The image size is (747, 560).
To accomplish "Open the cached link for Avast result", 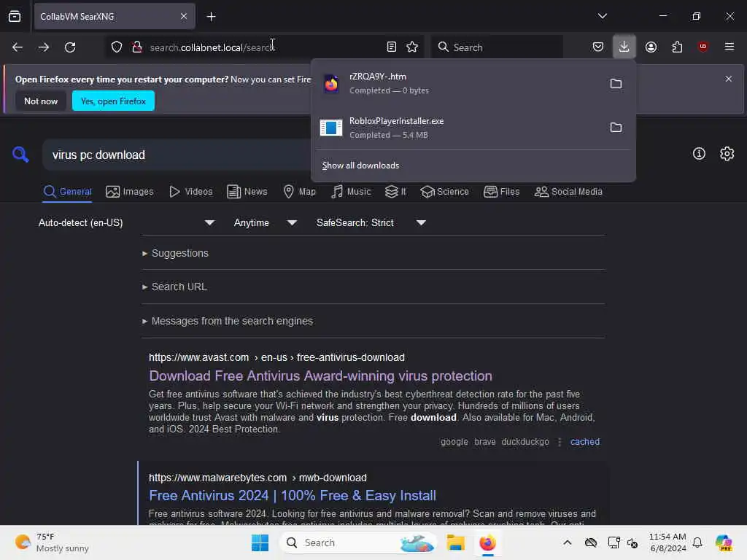I will pyautogui.click(x=584, y=441).
